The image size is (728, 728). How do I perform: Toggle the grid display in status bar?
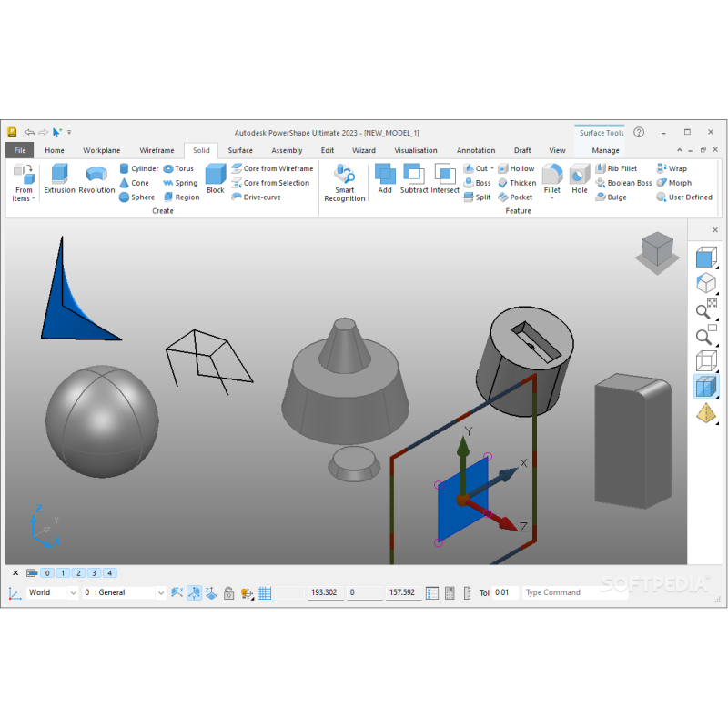[x=265, y=593]
